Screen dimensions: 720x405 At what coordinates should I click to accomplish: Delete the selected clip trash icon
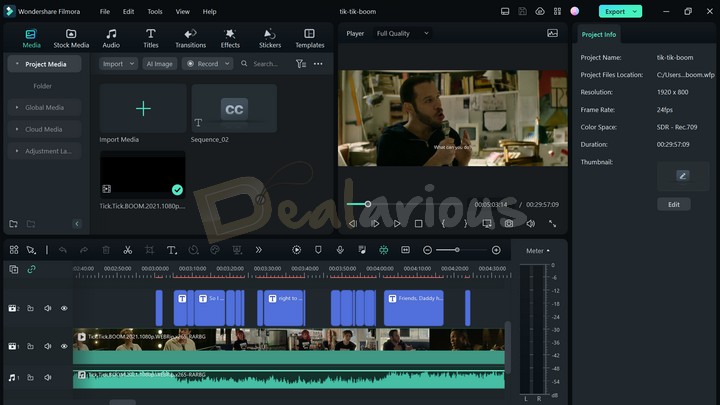point(106,250)
